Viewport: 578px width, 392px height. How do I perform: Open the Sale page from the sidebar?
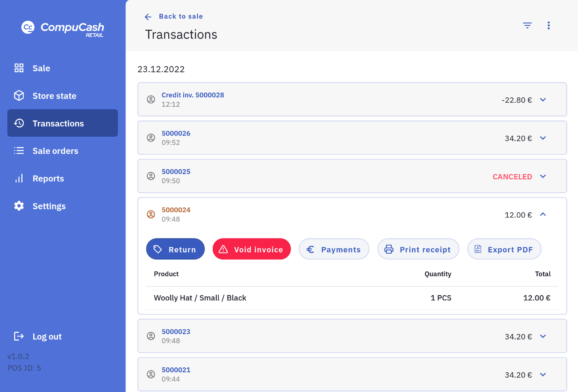(41, 68)
